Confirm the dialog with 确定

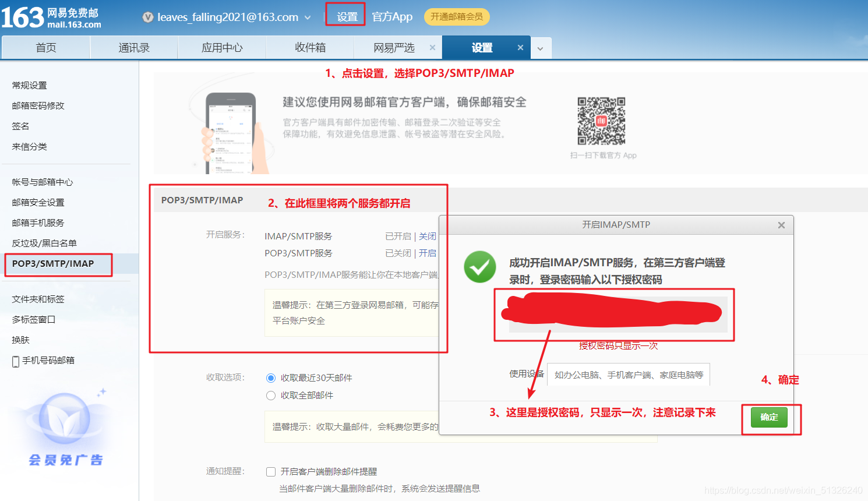point(769,417)
